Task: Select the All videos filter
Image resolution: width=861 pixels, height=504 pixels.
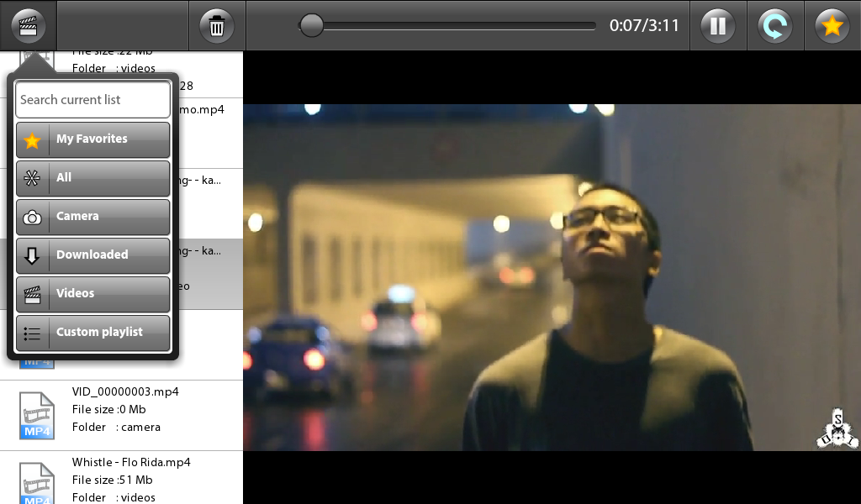Action: tap(92, 178)
